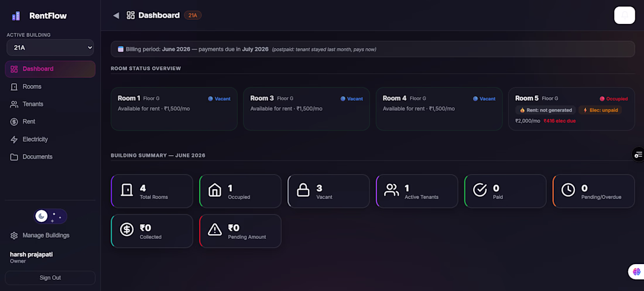Image resolution: width=644 pixels, height=291 pixels.
Task: Click the Sign Out button
Action: (x=50, y=278)
